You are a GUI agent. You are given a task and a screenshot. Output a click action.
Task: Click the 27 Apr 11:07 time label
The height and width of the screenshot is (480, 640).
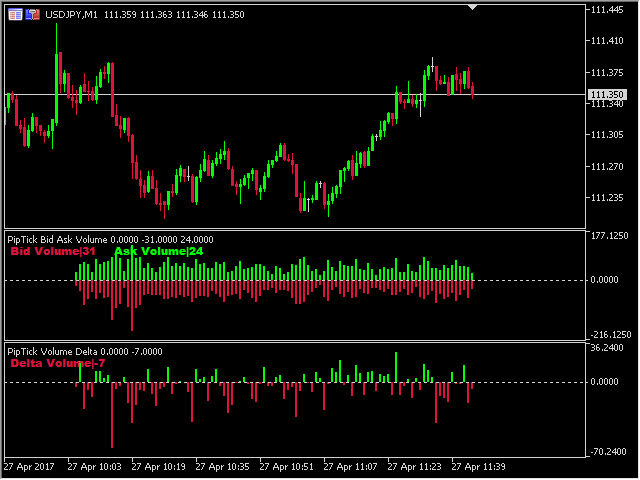point(351,467)
